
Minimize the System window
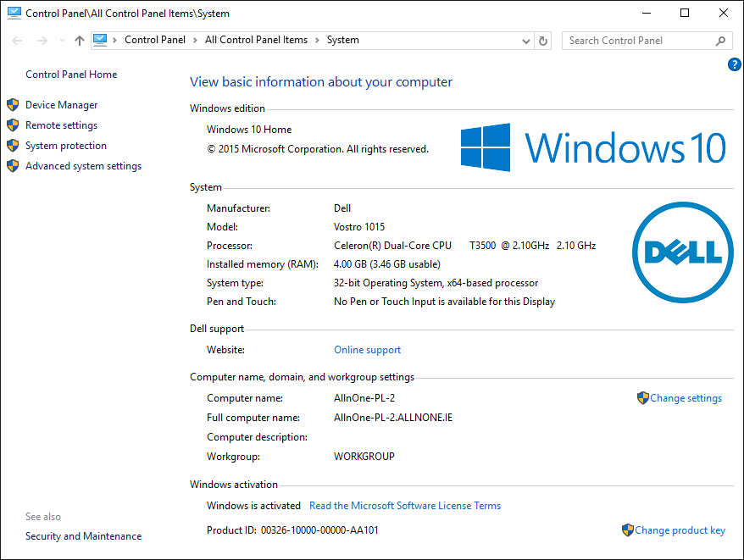pos(647,13)
